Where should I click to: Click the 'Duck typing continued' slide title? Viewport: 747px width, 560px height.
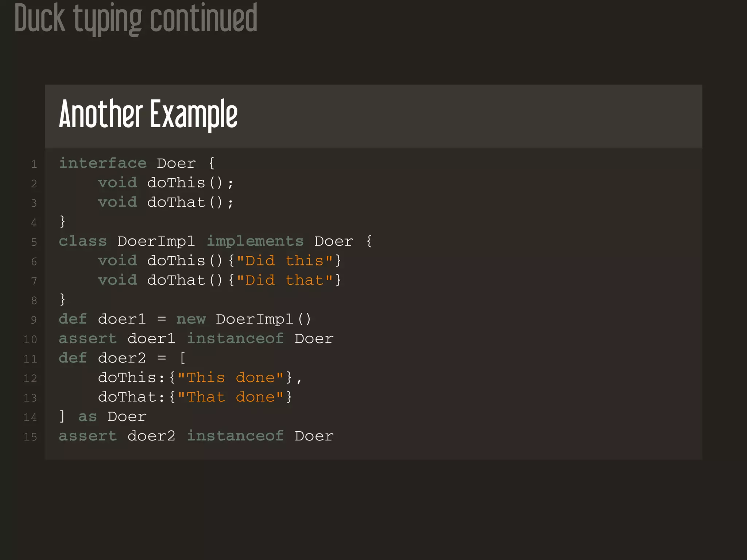(x=136, y=18)
